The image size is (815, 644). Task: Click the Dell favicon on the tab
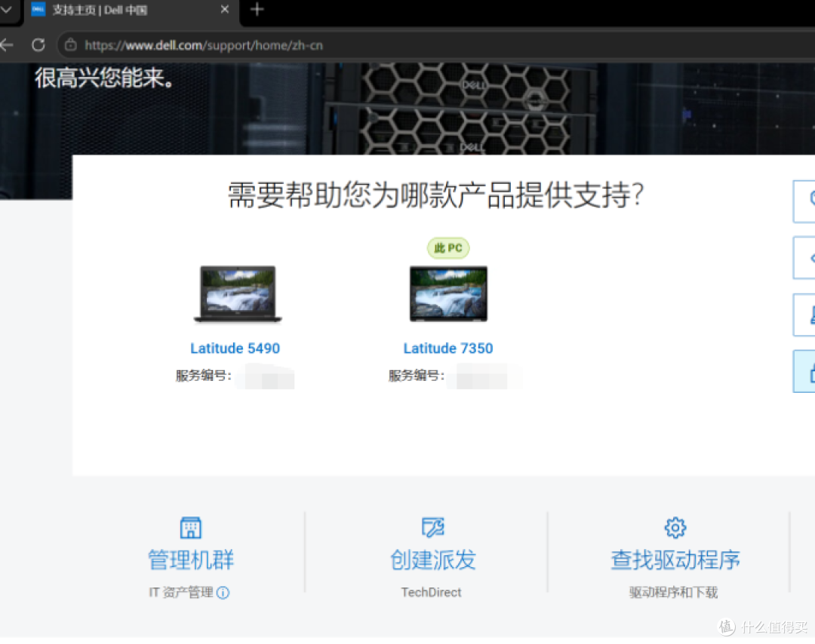tap(38, 9)
